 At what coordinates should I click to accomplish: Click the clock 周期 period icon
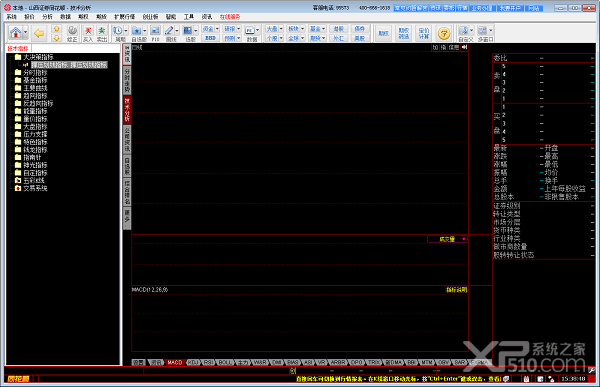tap(120, 33)
